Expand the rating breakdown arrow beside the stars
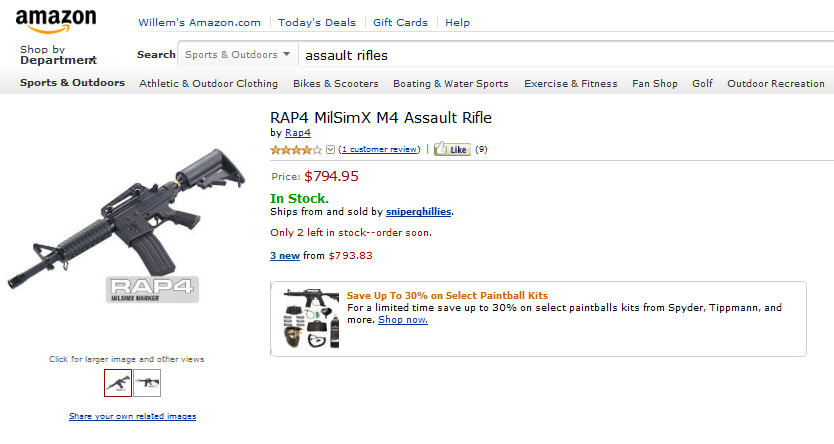This screenshot has height=444, width=834. pyautogui.click(x=330, y=150)
